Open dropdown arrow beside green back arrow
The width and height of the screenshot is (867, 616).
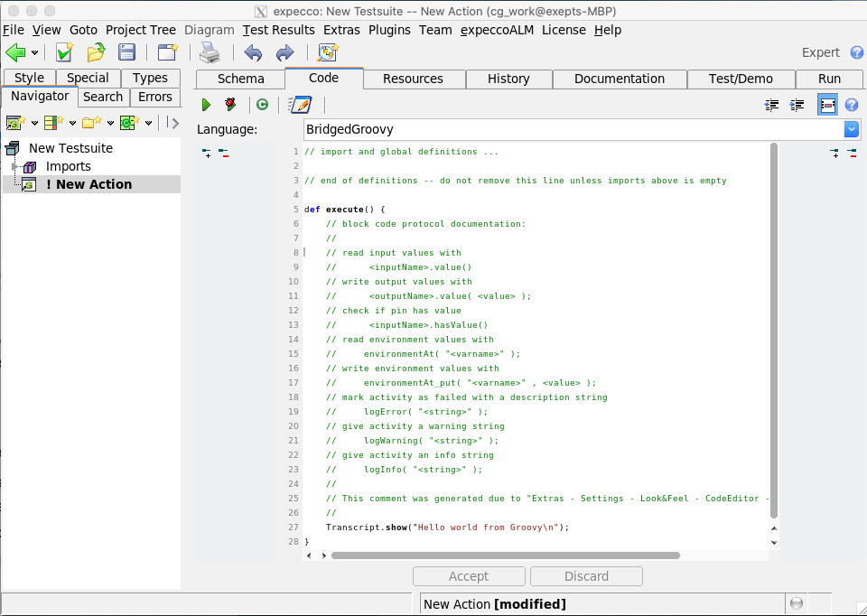(35, 52)
